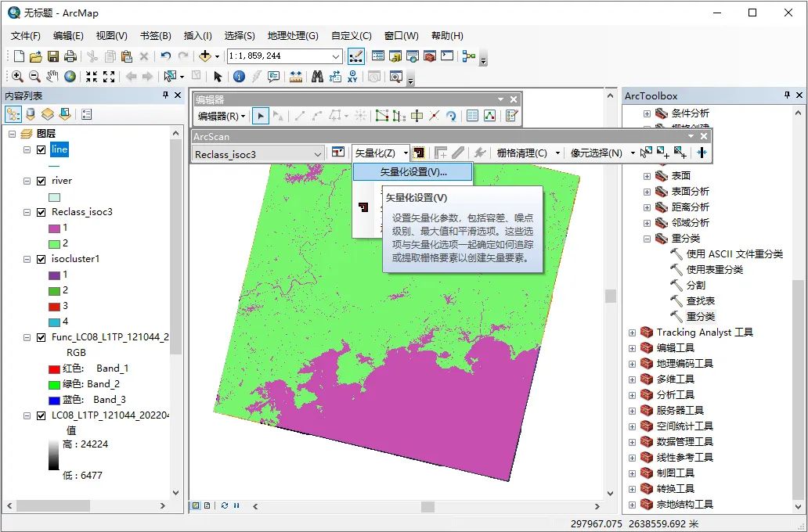The image size is (808, 532).
Task: Open the 像元选择(N) dropdown
Action: [603, 153]
